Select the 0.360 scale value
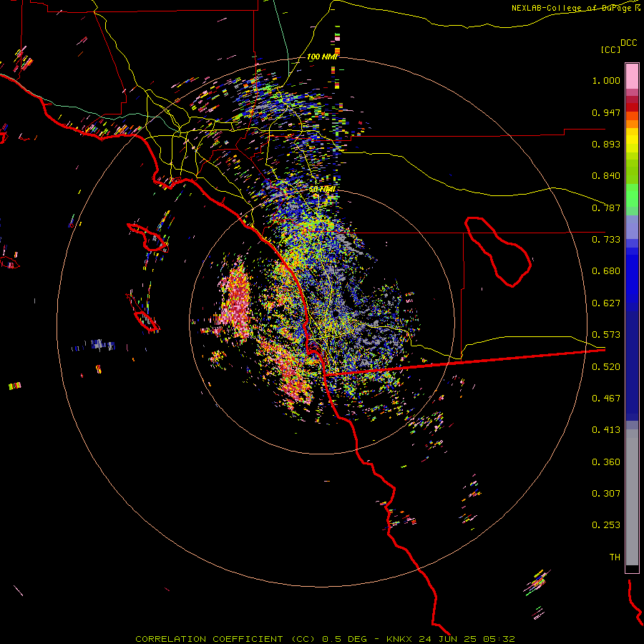Screen dimensions: 644x644 click(x=606, y=462)
